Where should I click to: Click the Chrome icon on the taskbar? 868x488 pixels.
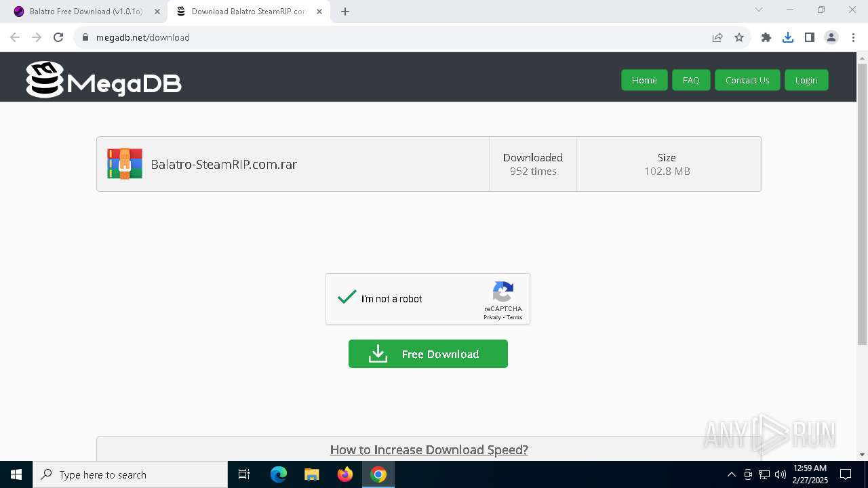(378, 474)
